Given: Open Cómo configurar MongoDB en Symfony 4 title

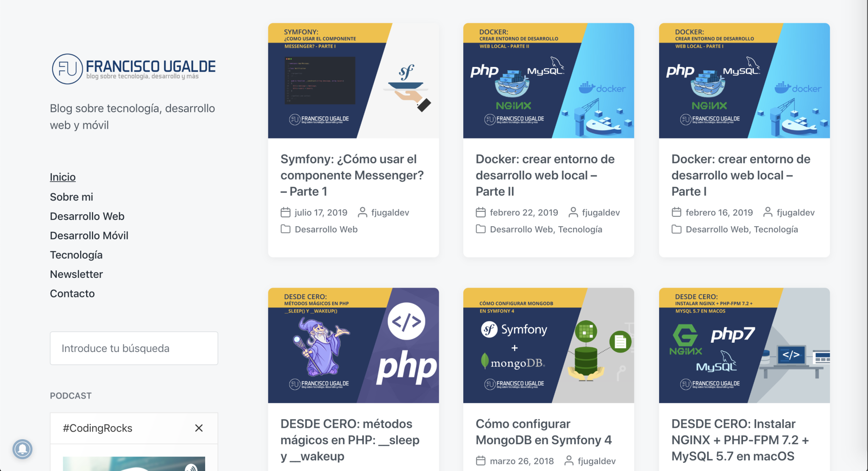Looking at the screenshot, I should (x=544, y=432).
